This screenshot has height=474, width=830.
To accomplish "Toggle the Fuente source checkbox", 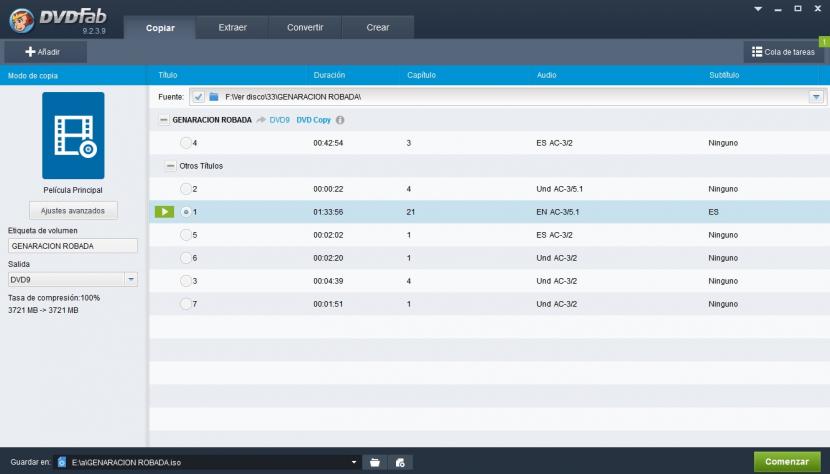I will point(199,96).
